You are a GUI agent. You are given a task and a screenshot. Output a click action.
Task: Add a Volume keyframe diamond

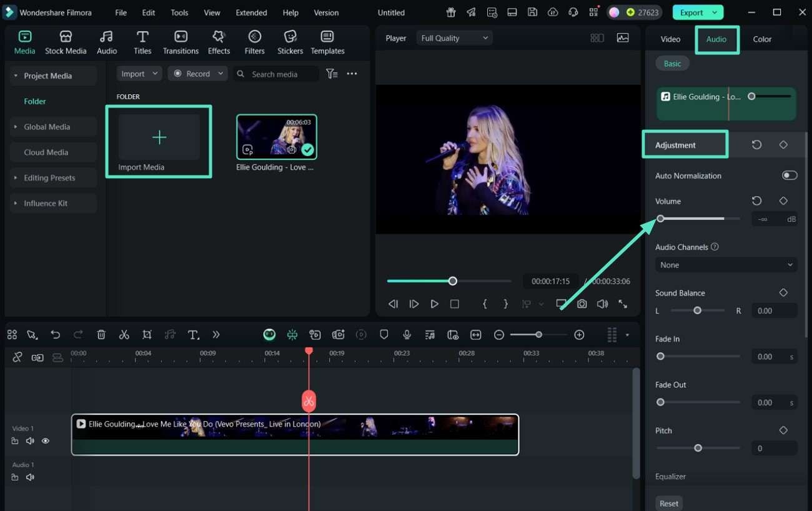(783, 201)
